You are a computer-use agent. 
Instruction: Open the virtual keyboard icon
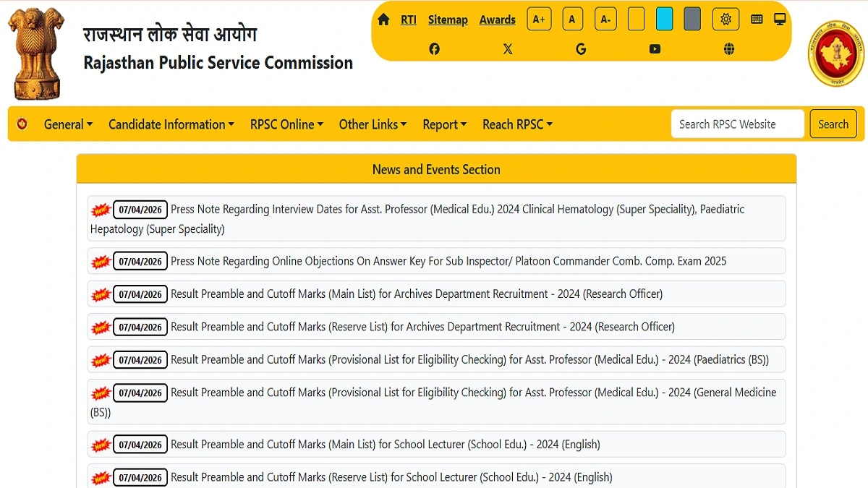[757, 19]
